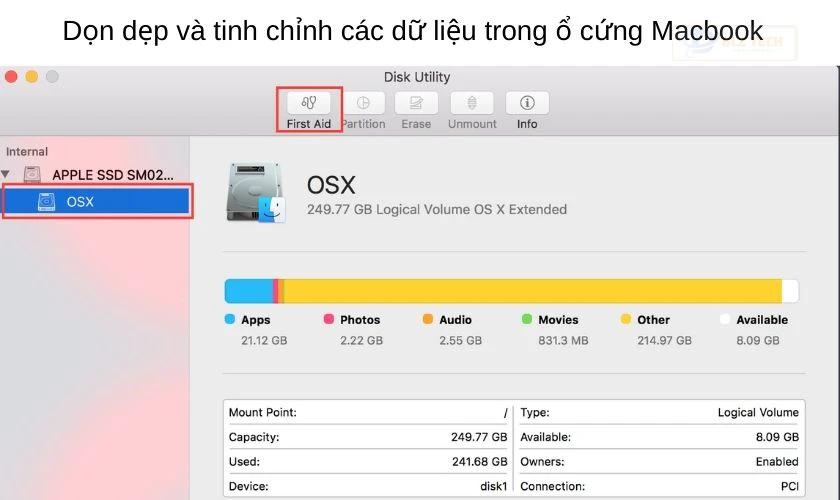The width and height of the screenshot is (840, 500).
Task: Click the Available 8.09 GB legend value
Action: tap(758, 340)
